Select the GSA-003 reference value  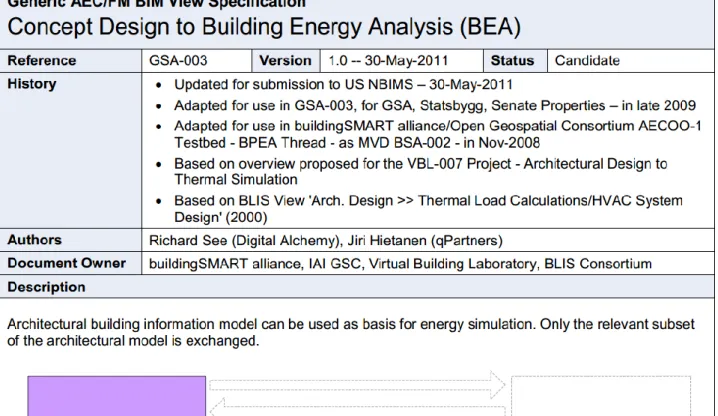[x=178, y=60]
